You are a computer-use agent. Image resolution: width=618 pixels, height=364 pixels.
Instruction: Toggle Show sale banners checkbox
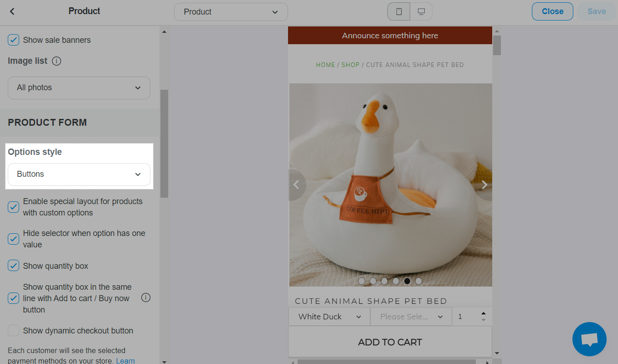(x=14, y=40)
